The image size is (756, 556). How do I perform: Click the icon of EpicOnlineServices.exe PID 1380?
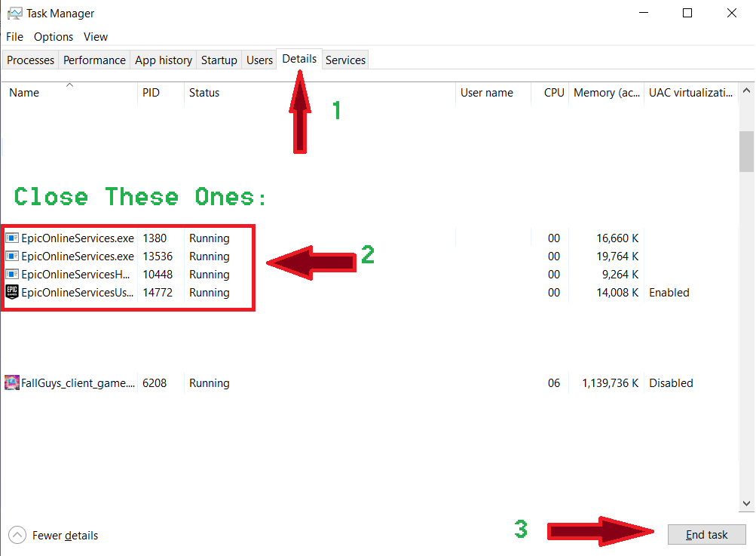point(12,238)
